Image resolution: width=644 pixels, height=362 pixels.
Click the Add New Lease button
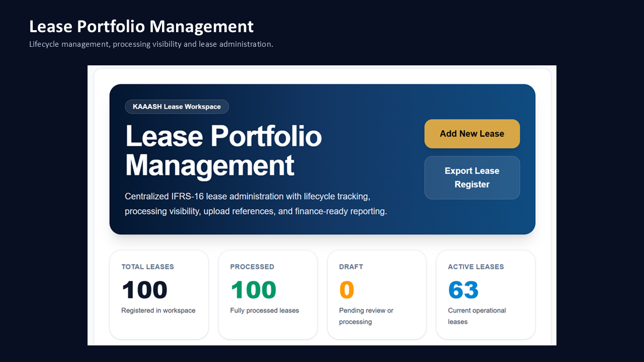pos(472,134)
